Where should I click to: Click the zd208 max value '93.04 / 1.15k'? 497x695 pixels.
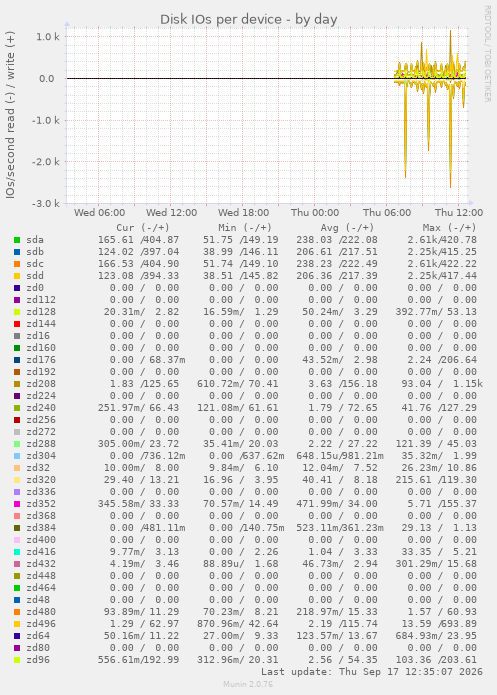[x=442, y=383]
